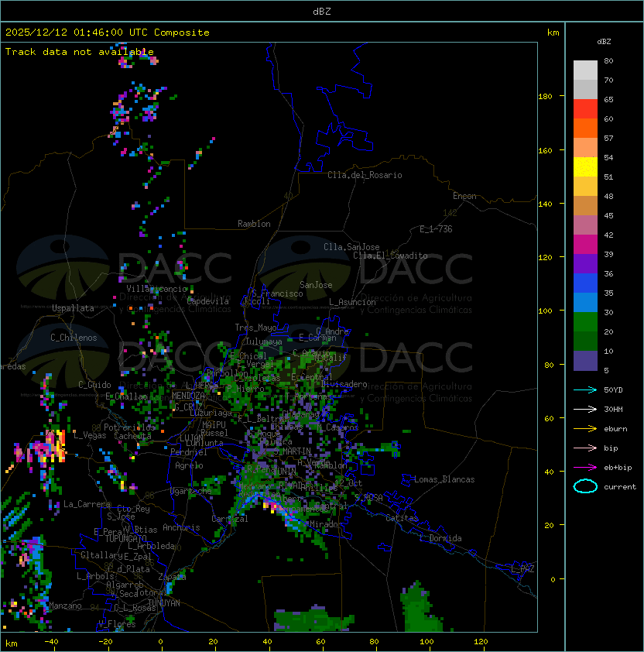The image size is (644, 652).
Task: Click the cyan 'current' ellipse icon
Action: point(585,486)
